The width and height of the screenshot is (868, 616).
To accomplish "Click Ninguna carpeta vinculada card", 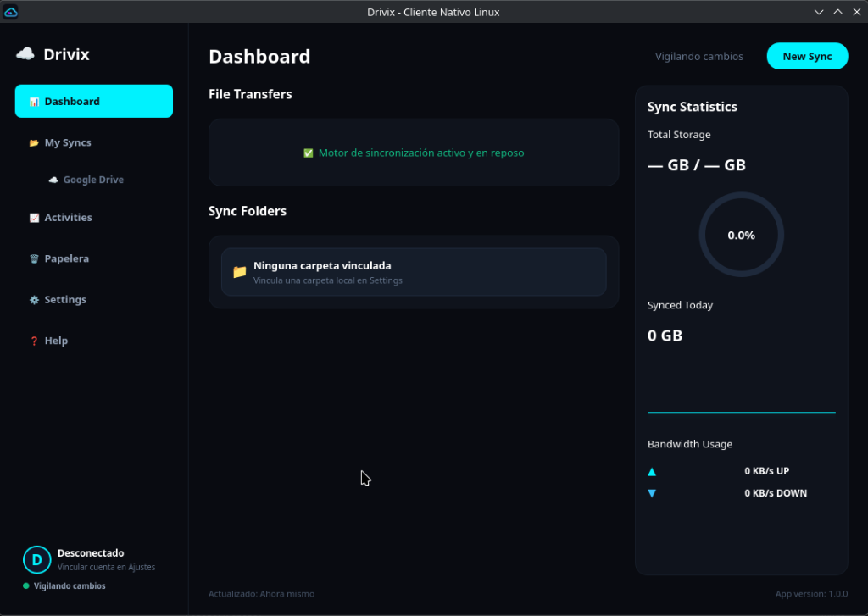I will 414,272.
